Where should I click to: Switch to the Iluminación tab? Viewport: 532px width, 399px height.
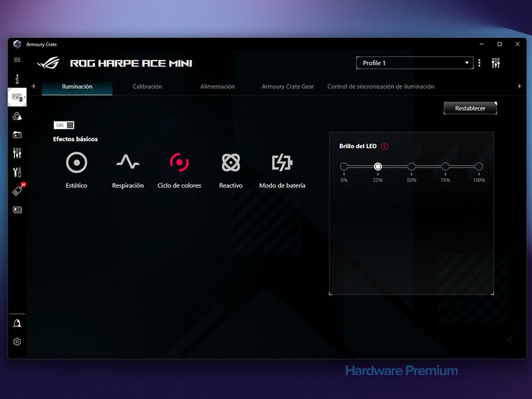[x=77, y=87]
